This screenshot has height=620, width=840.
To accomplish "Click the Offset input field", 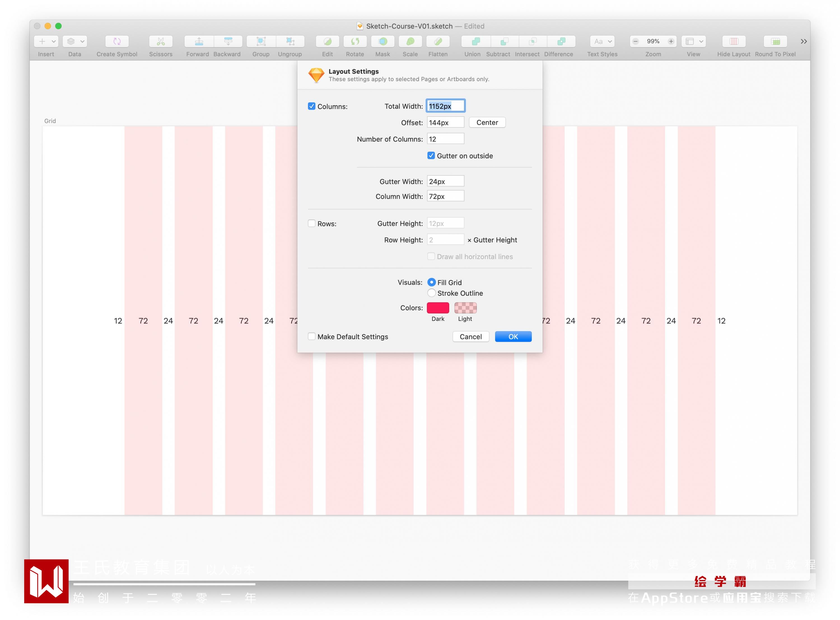I will (x=445, y=122).
